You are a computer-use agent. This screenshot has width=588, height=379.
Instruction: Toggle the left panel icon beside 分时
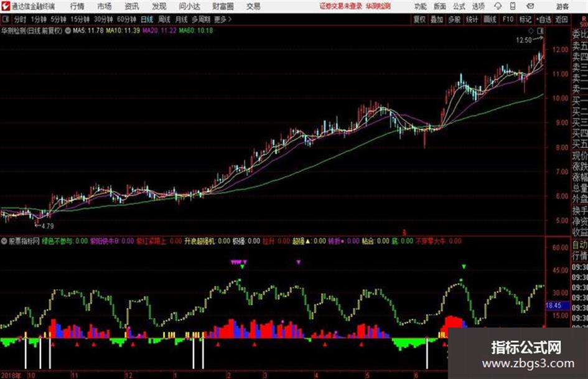coord(6,19)
